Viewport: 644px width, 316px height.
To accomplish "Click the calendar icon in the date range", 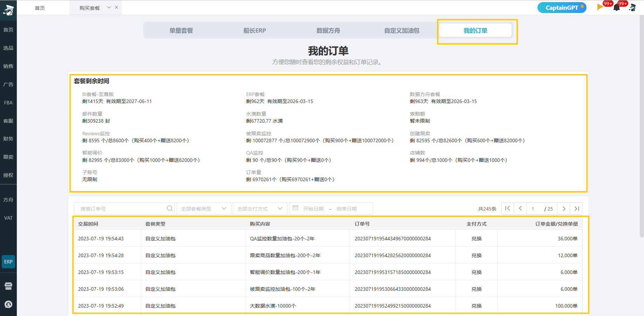I will click(x=295, y=208).
